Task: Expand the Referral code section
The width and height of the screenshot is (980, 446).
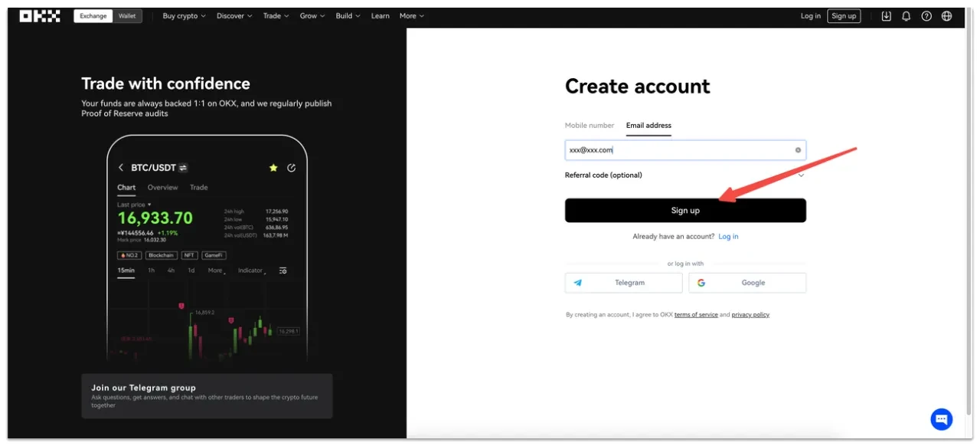Action: (685, 175)
